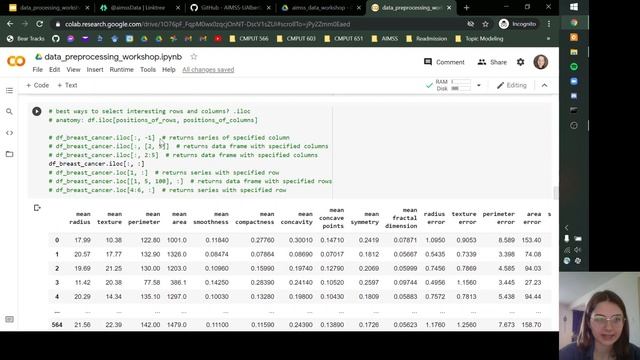This screenshot has width=640, height=360.
Task: Click the code line df_breast_cancer.iloc[:, :]
Action: (96, 164)
